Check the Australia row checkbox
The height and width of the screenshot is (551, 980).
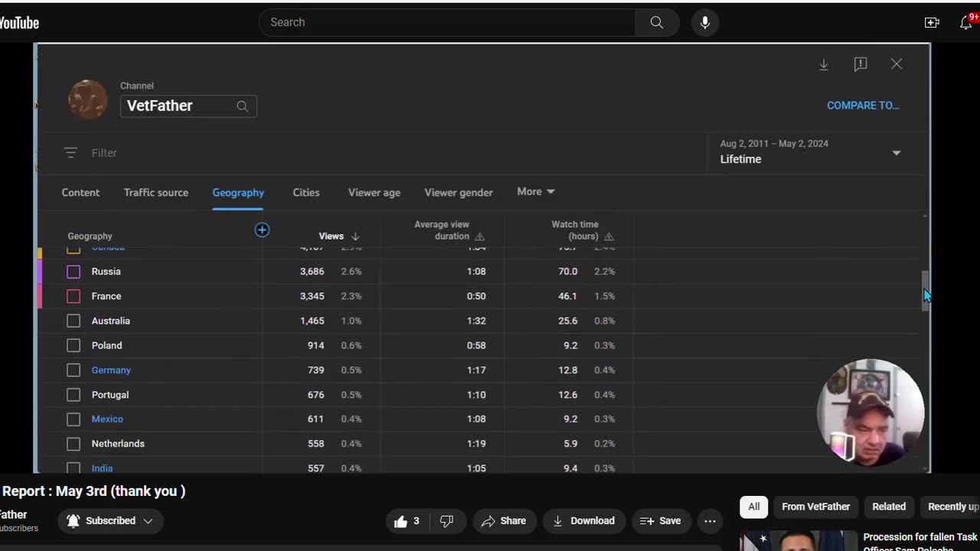click(x=73, y=321)
